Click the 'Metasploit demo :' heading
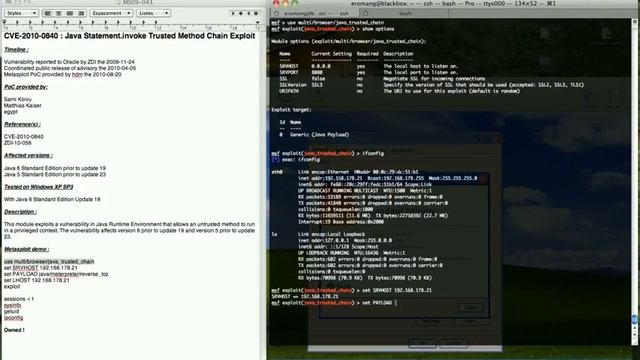 tap(27, 249)
